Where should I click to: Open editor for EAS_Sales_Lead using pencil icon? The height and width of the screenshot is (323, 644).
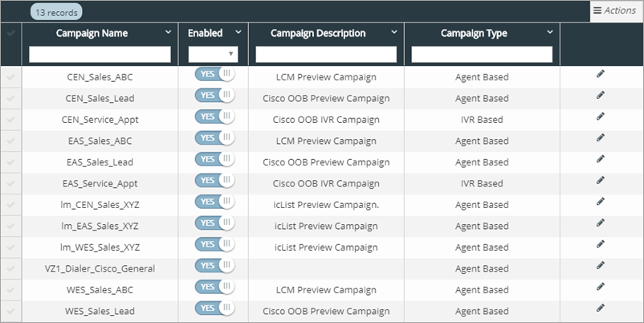(600, 159)
